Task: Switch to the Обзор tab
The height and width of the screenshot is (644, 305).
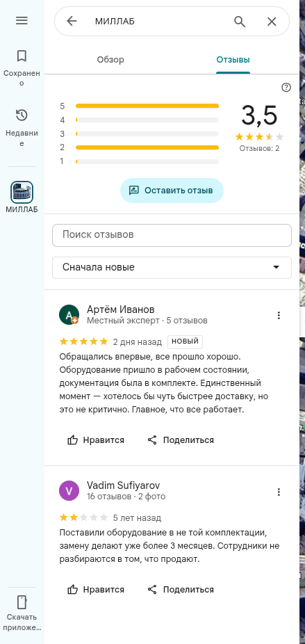Action: 110,60
